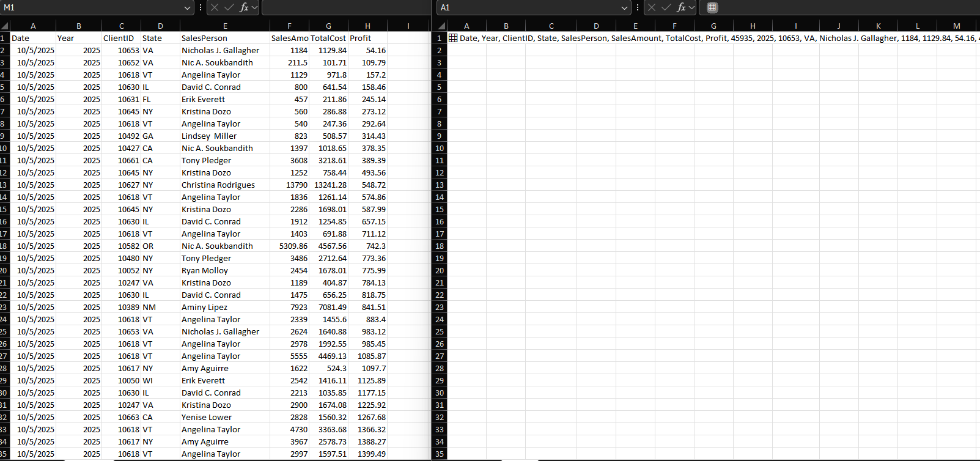Viewport: 980px width, 461px height.
Task: Click data type icon inside right cell A1
Action: [x=453, y=38]
